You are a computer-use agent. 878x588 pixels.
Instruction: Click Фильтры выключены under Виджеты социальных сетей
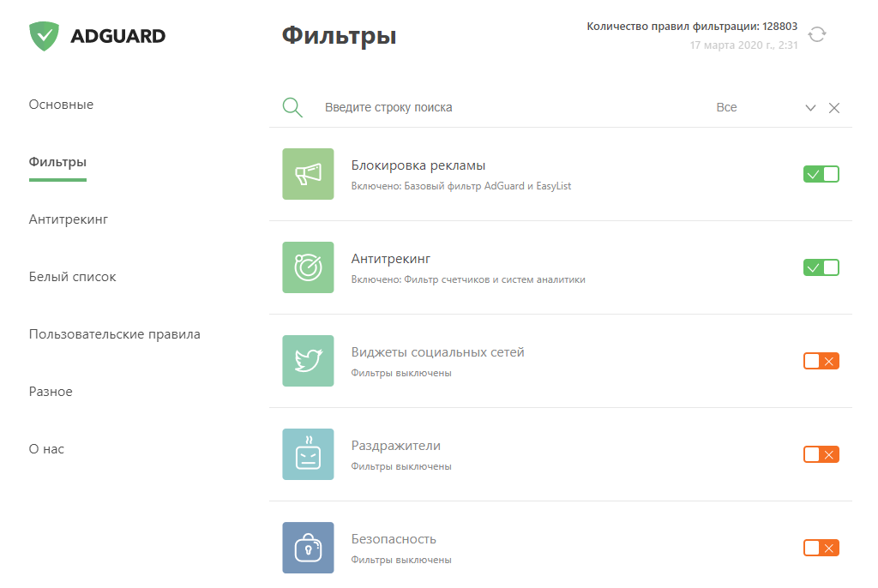coord(401,373)
